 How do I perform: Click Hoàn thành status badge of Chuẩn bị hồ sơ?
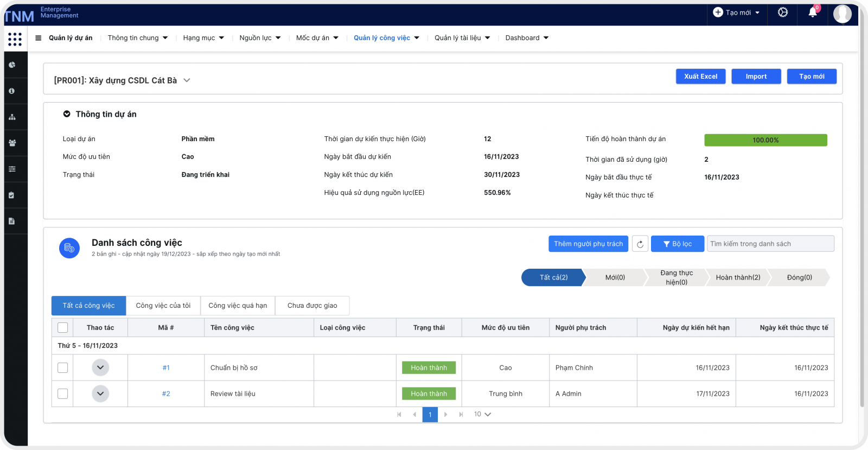click(x=429, y=367)
